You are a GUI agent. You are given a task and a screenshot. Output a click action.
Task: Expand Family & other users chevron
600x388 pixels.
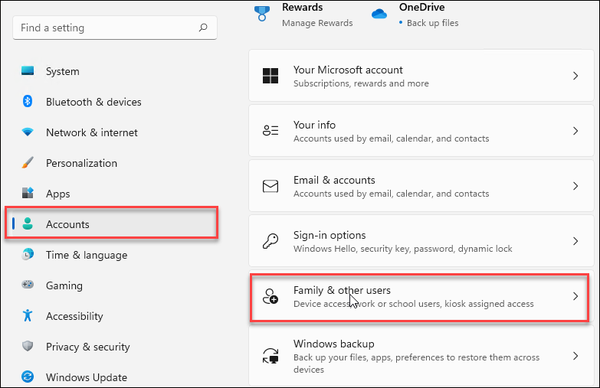point(575,296)
